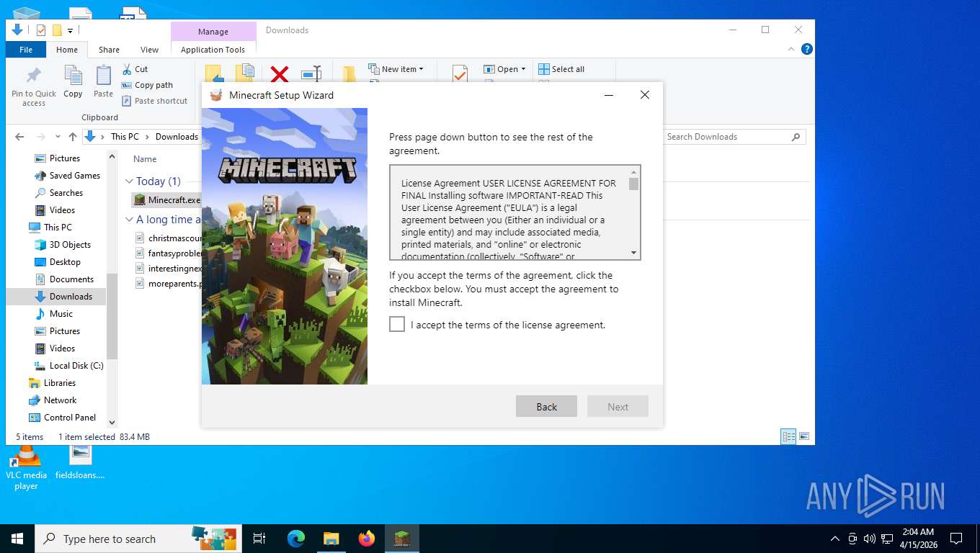Image resolution: width=980 pixels, height=553 pixels.
Task: Open Desktop in the sidebar
Action: [58, 262]
